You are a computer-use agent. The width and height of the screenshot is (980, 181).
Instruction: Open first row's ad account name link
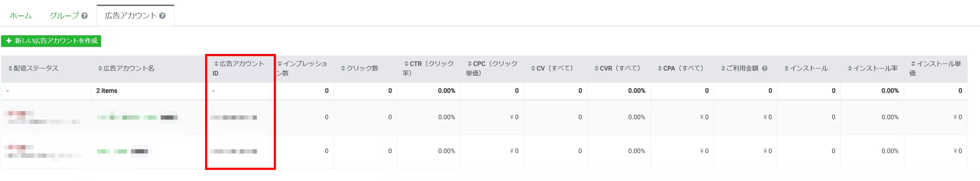pos(137,117)
